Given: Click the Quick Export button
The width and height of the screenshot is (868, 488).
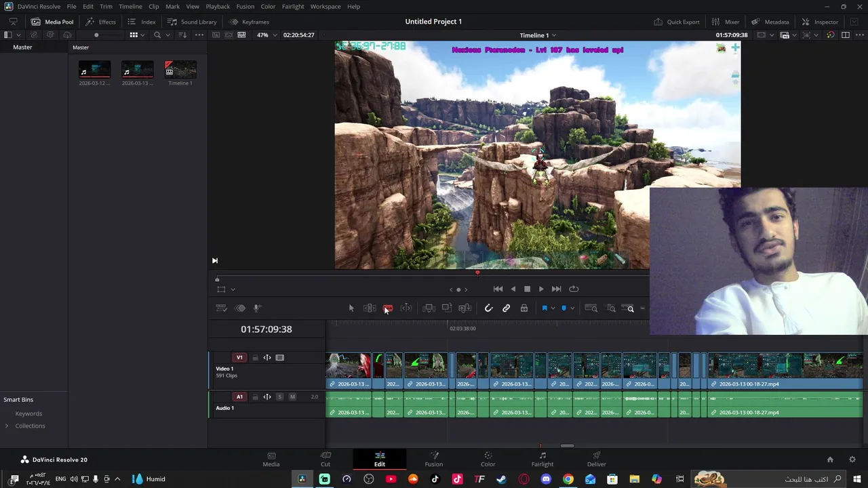Looking at the screenshot, I should (677, 22).
